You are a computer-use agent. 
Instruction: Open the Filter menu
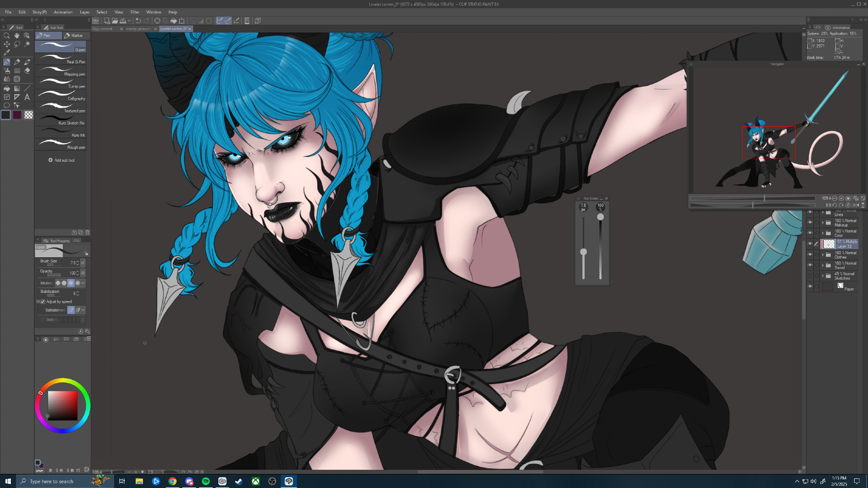tap(135, 12)
